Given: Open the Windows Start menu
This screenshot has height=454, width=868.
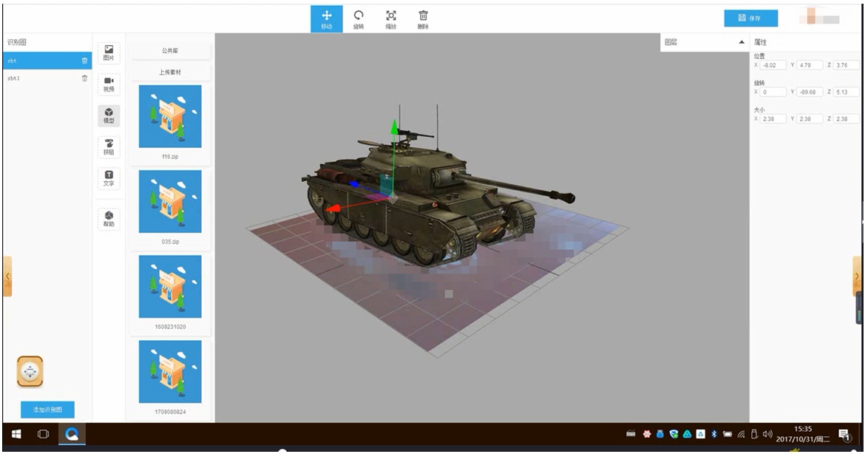Looking at the screenshot, I should point(16,434).
